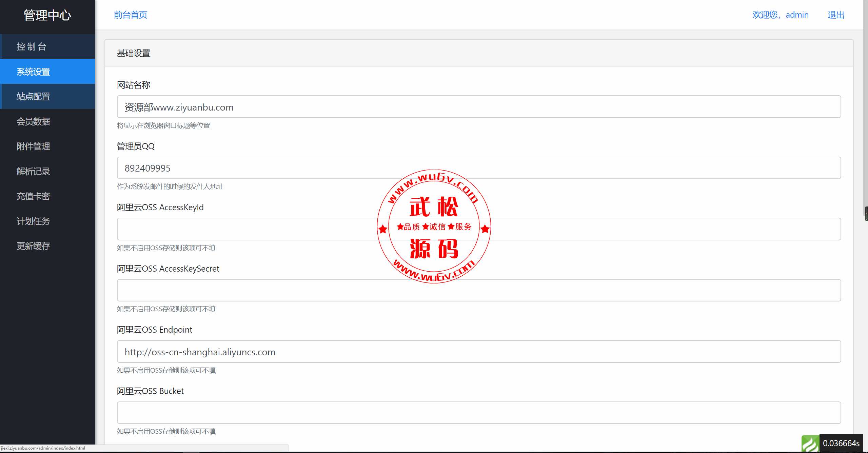Focus the 阿里云OSS AccessKeySecret input
This screenshot has width=868, height=453.
click(x=479, y=290)
